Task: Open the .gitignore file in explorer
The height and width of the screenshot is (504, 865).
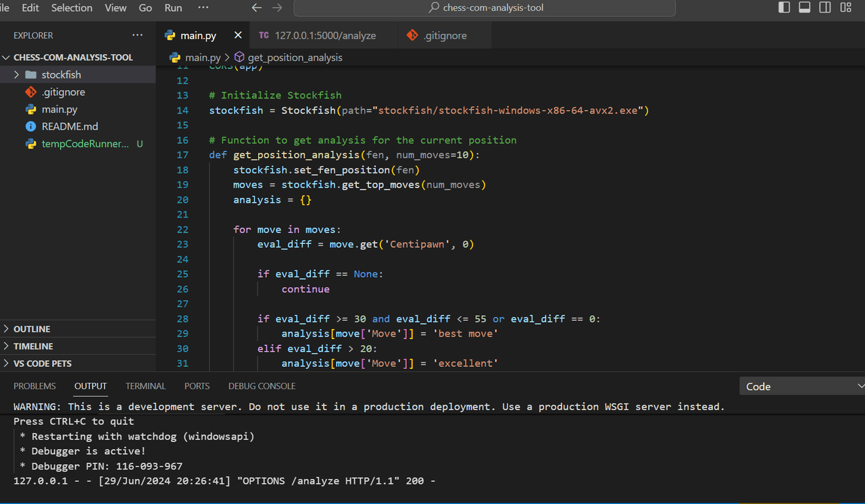Action: pos(63,92)
